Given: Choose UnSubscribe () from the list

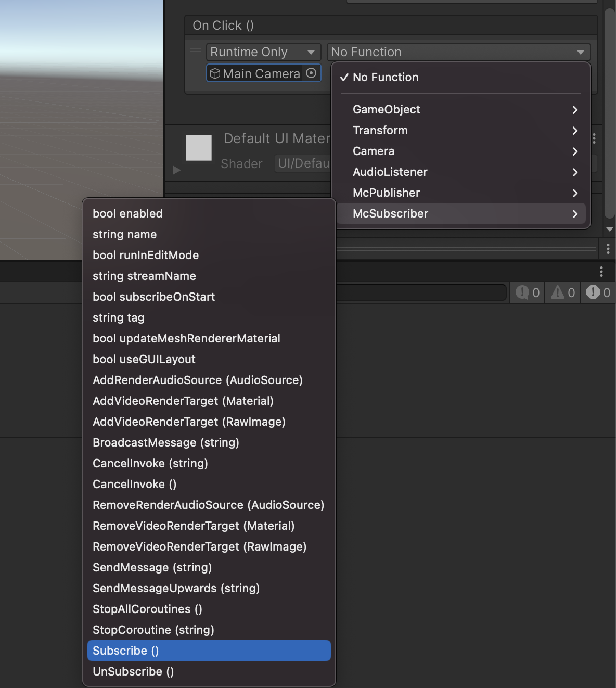Looking at the screenshot, I should (209, 671).
